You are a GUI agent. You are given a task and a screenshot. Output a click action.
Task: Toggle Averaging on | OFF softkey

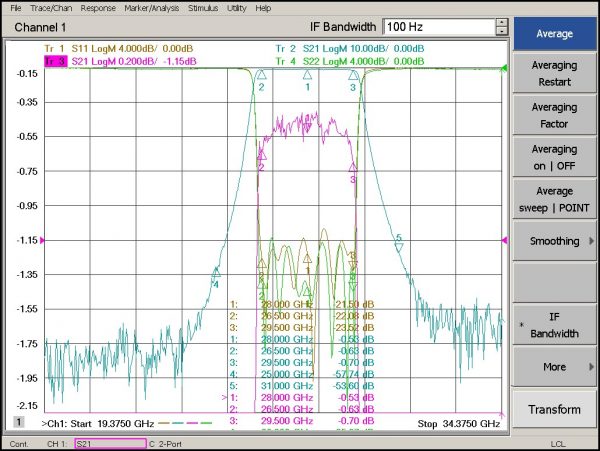coord(554,158)
